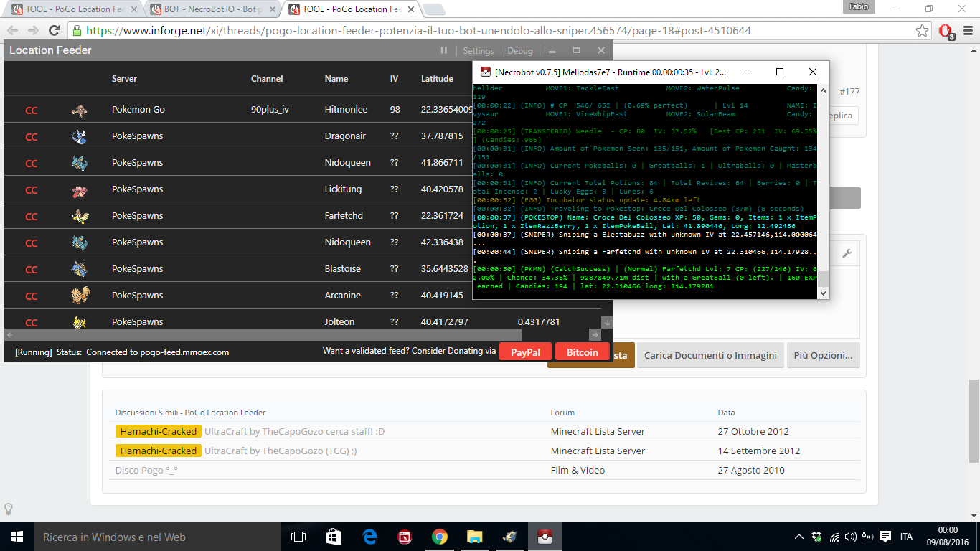Open UltraCraft by TheCapoGozo (TCG) thread
The width and height of the screenshot is (980, 551).
coord(281,451)
